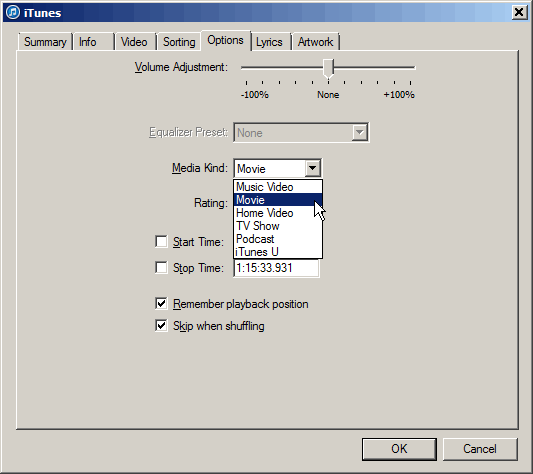Open the Lyrics tab
The width and height of the screenshot is (533, 474).
point(270,42)
